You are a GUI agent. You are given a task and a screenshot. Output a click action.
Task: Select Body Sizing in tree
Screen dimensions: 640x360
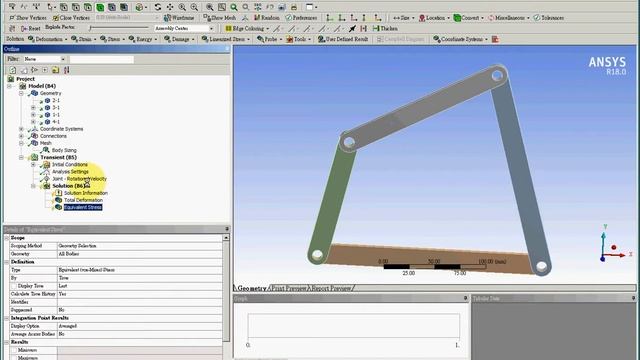click(x=64, y=150)
